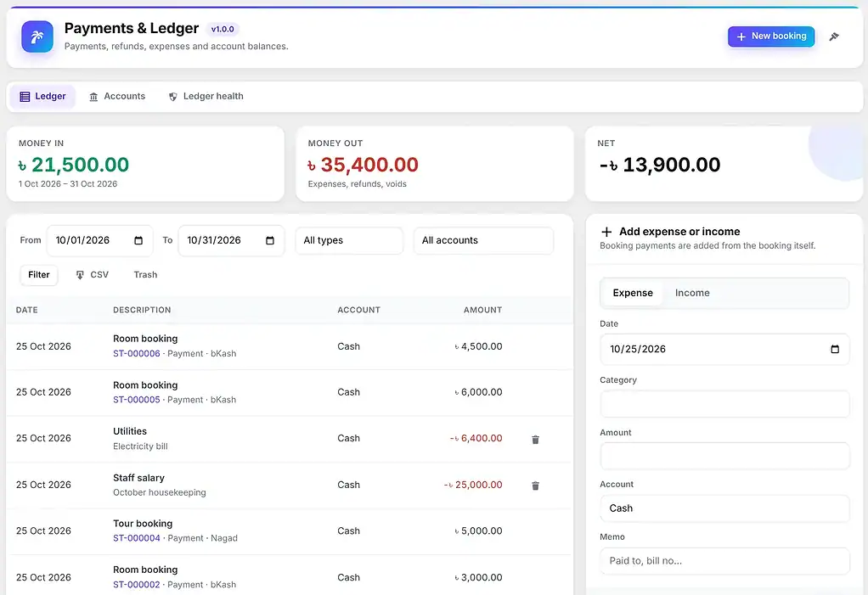The image size is (868, 595).
Task: Click the negative amount 6,400.00
Action: pos(476,439)
